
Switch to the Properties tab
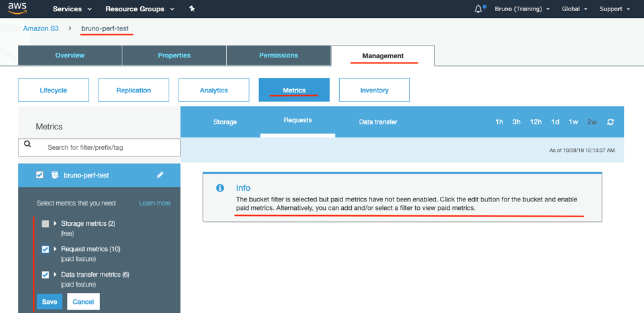tap(174, 55)
